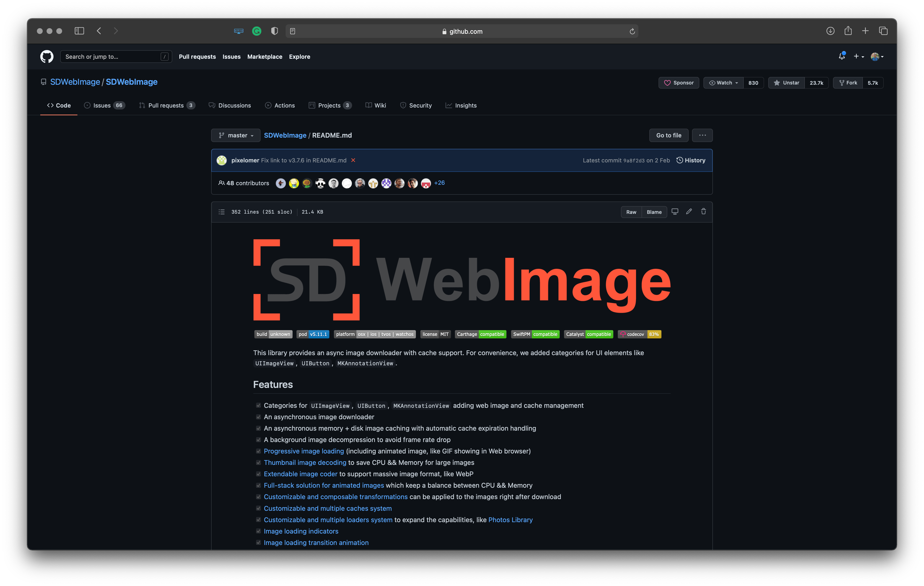Click the Go to file button

[669, 135]
